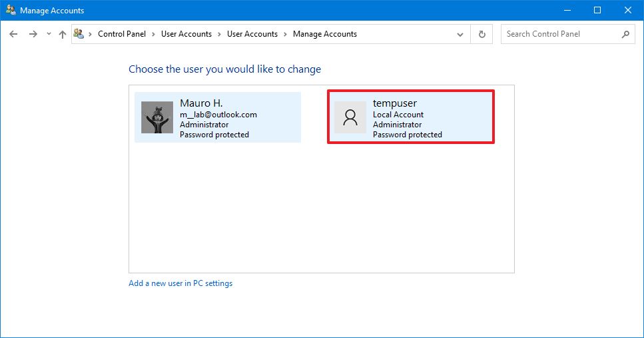Refresh the Manage Accounts page
This screenshot has width=644, height=338.
click(x=482, y=34)
